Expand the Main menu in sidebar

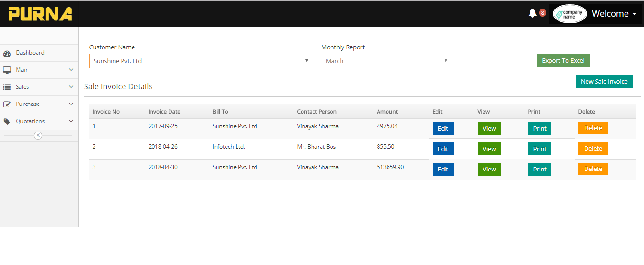click(39, 70)
